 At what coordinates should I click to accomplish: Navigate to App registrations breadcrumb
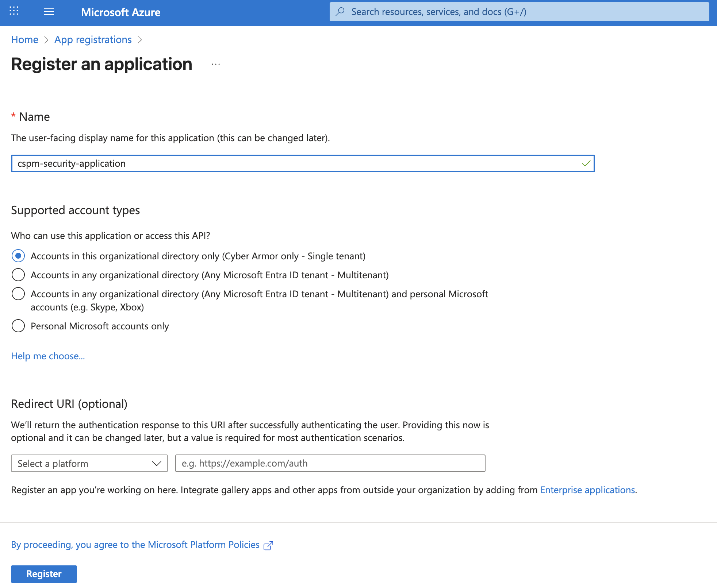[93, 40]
